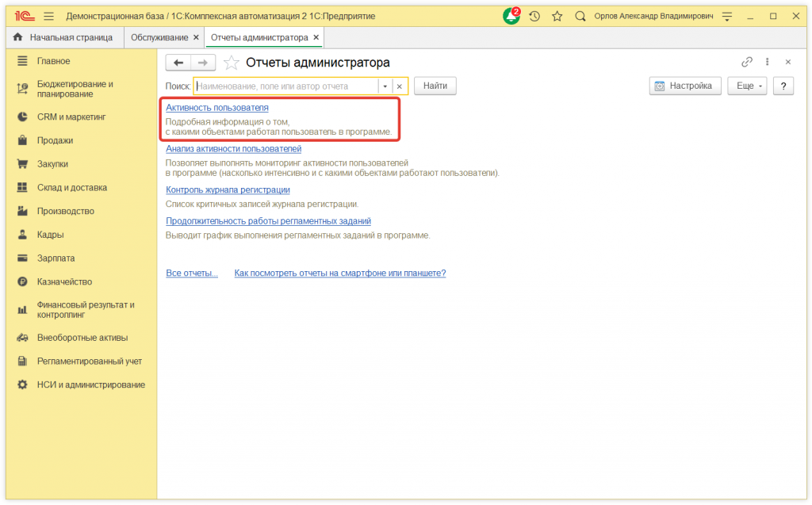
Task: Expand the Еще dropdown button
Action: pyautogui.click(x=747, y=86)
